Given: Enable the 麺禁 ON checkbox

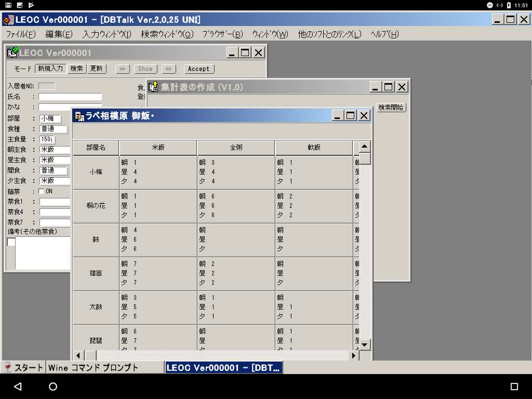Looking at the screenshot, I should (42, 191).
